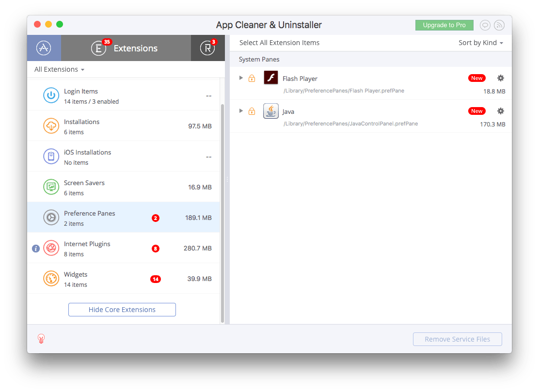Click the feedback speech bubble icon
Viewport: 539px width, 392px height.
(485, 25)
